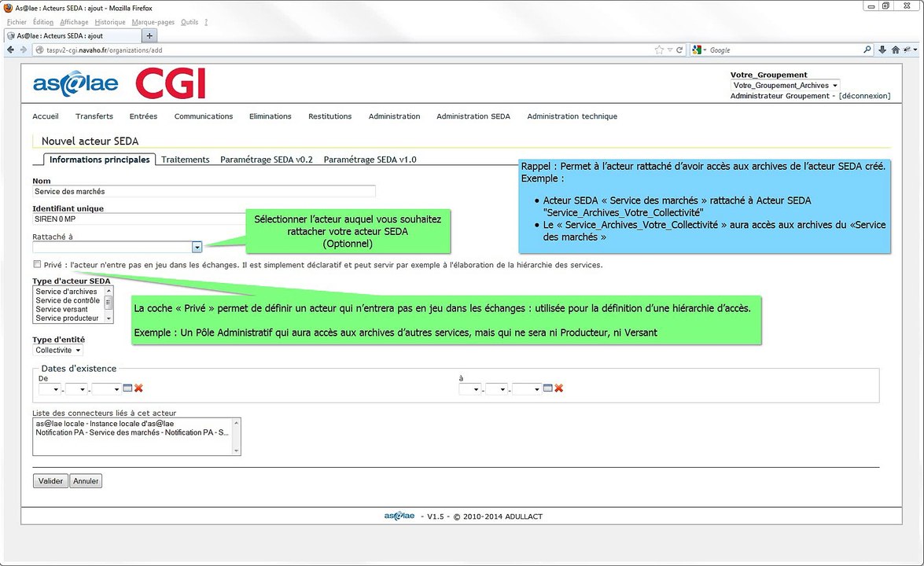Bookmark this page with star icon
The width and height of the screenshot is (924, 566).
pyautogui.click(x=659, y=50)
